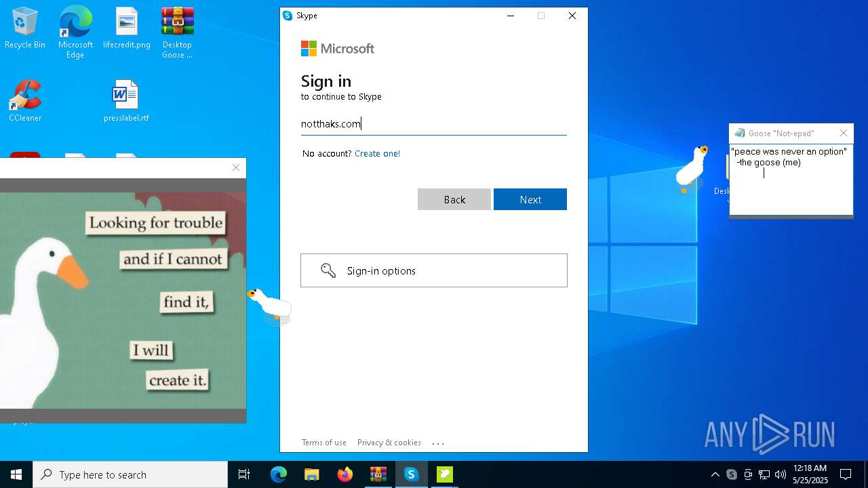Click the Goose Not-epad title icon

coord(739,133)
